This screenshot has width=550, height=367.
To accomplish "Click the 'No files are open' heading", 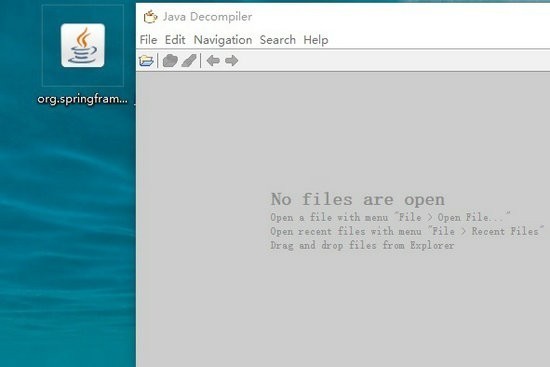I will coord(358,199).
